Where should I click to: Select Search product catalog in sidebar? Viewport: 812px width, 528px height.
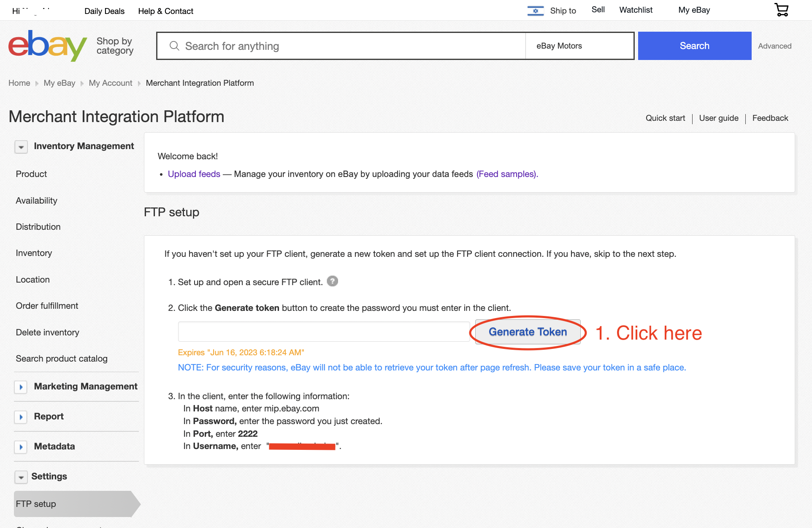(x=62, y=359)
